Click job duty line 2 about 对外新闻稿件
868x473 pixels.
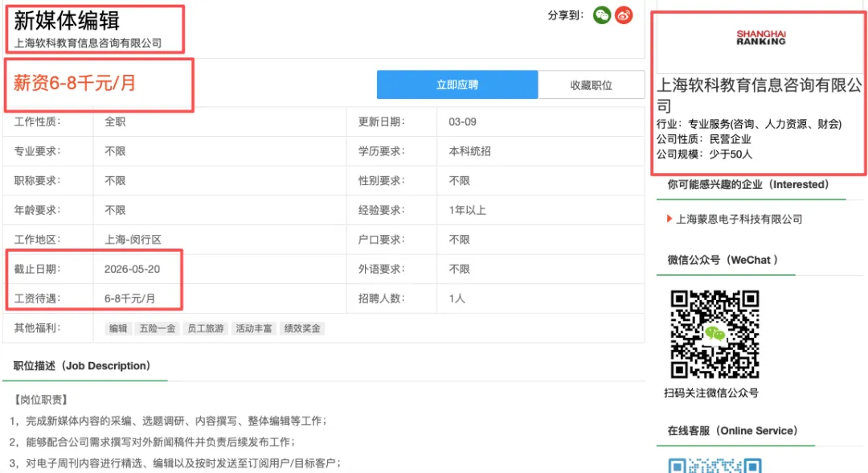point(152,442)
